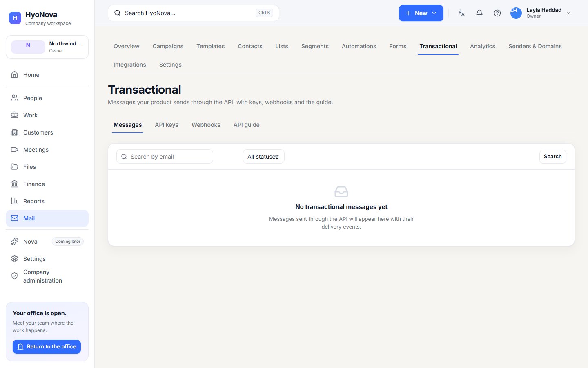This screenshot has height=368, width=588.
Task: Go to Home in sidebar
Action: (x=47, y=75)
